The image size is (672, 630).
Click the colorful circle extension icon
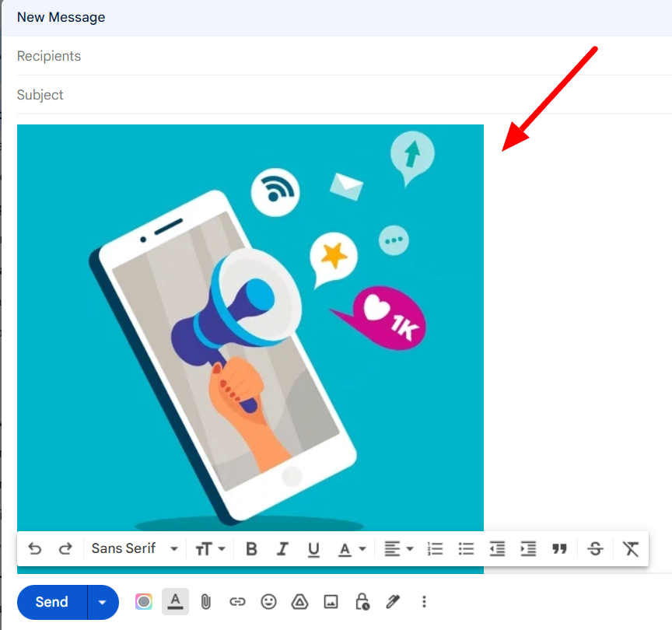(x=144, y=602)
